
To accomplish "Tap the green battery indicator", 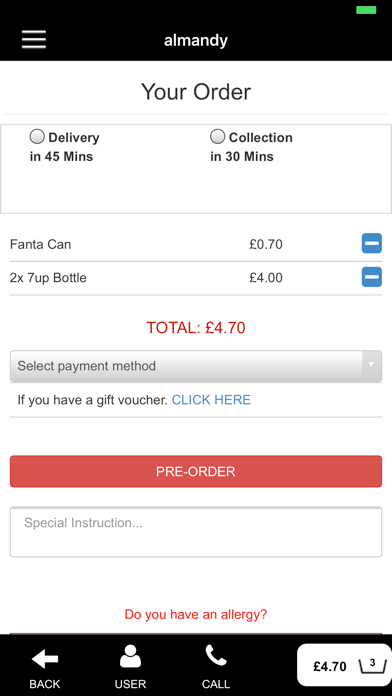I will click(366, 10).
